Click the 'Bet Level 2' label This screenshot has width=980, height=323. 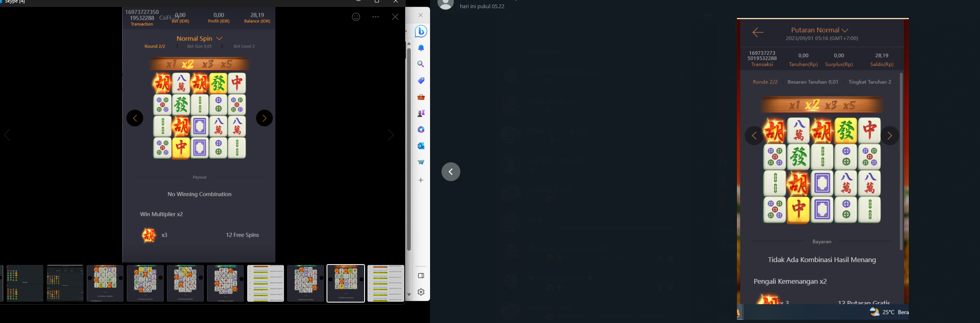[244, 46]
